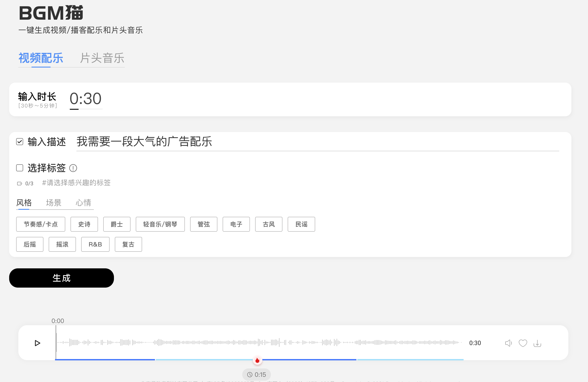Viewport: 588px width, 382px height.
Task: Enable the 选择标签 checkbox
Action: click(x=19, y=168)
